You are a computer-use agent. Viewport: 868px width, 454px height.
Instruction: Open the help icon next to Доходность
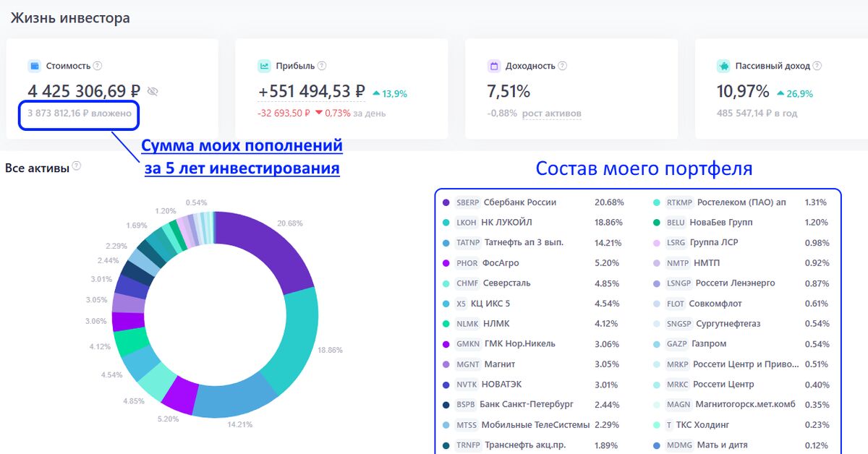563,66
